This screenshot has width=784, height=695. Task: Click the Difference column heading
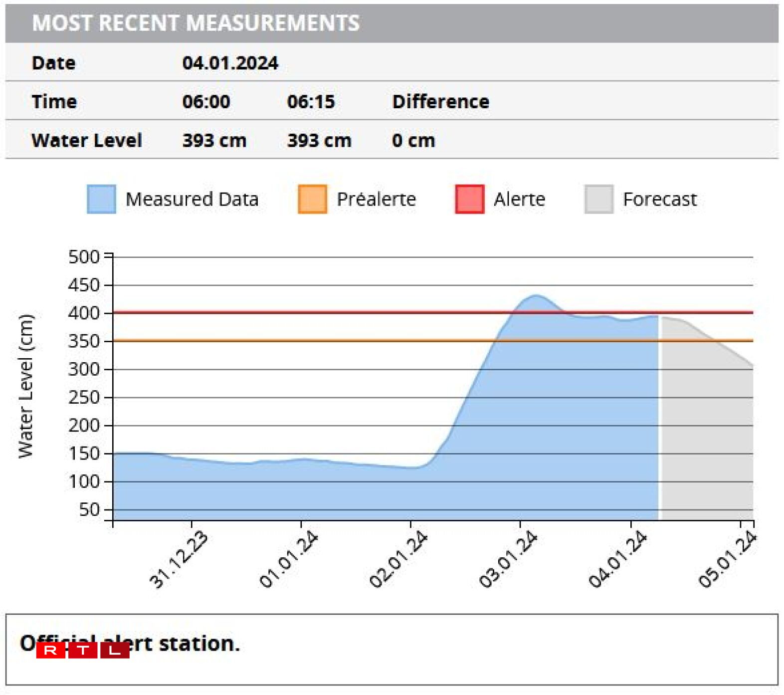(x=440, y=102)
